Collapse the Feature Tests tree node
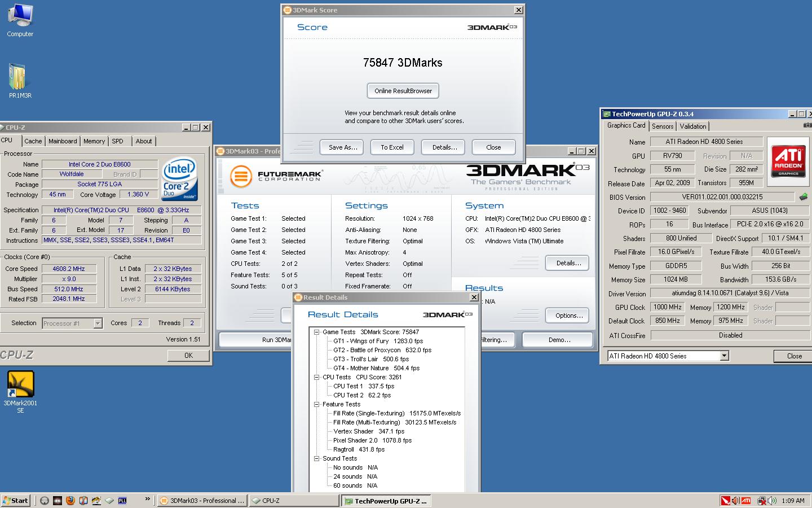Image resolution: width=812 pixels, height=508 pixels. pyautogui.click(x=316, y=405)
